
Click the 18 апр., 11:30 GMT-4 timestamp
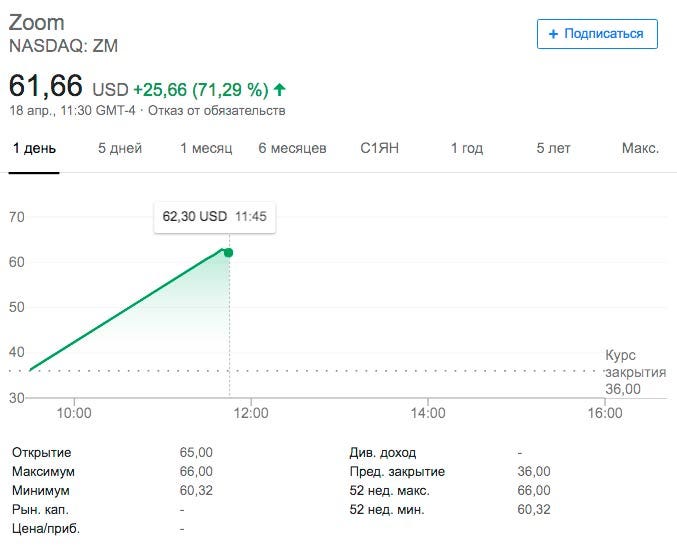[x=73, y=111]
